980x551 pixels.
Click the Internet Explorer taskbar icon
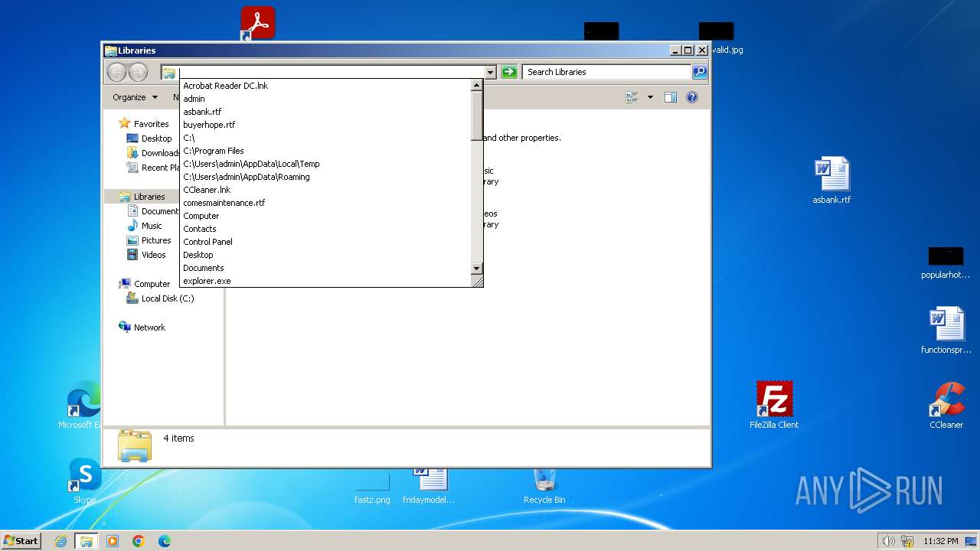coord(60,541)
